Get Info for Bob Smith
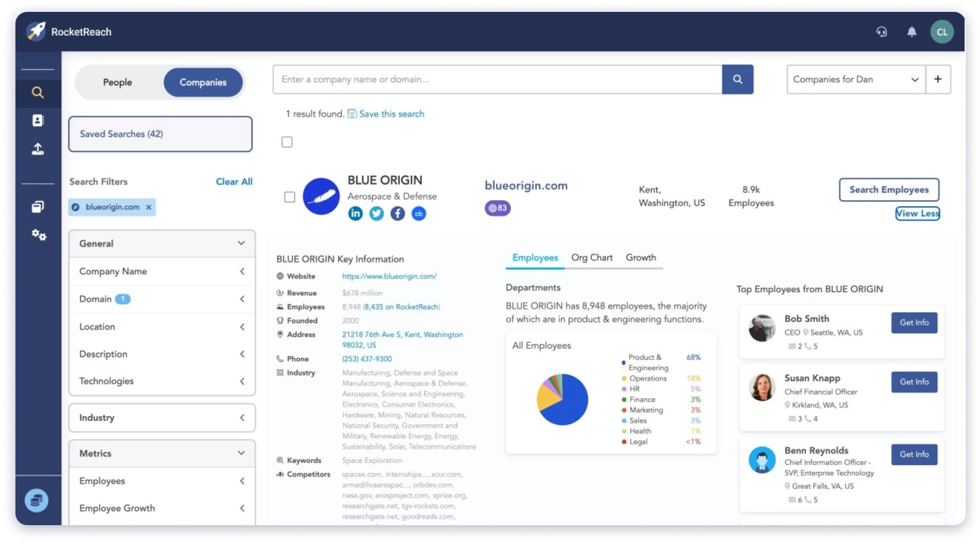980x543 pixels. [x=914, y=323]
